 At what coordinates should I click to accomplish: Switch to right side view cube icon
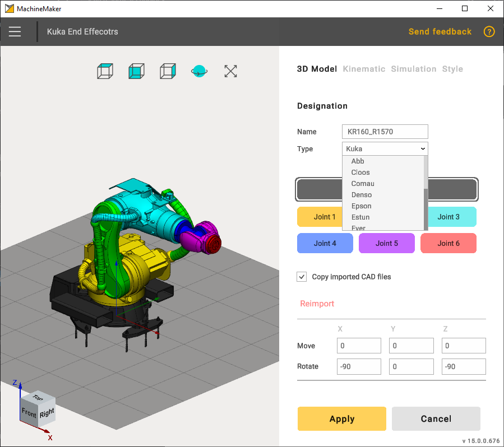coord(168,71)
